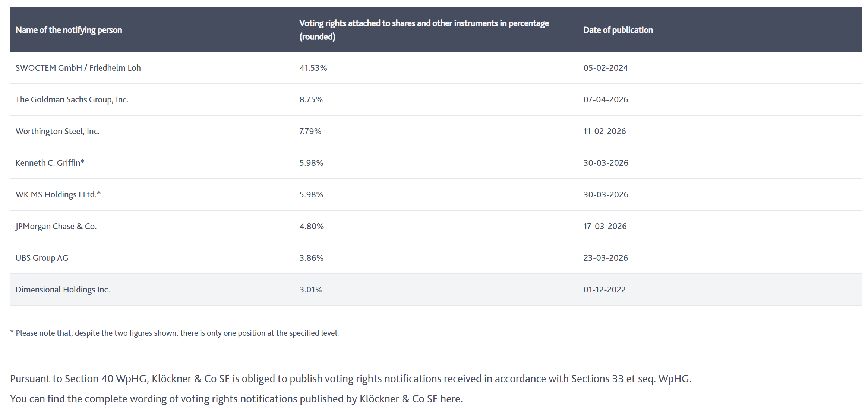
Task: Select the WK MS Holdings I Ltd. entry
Action: coord(58,194)
